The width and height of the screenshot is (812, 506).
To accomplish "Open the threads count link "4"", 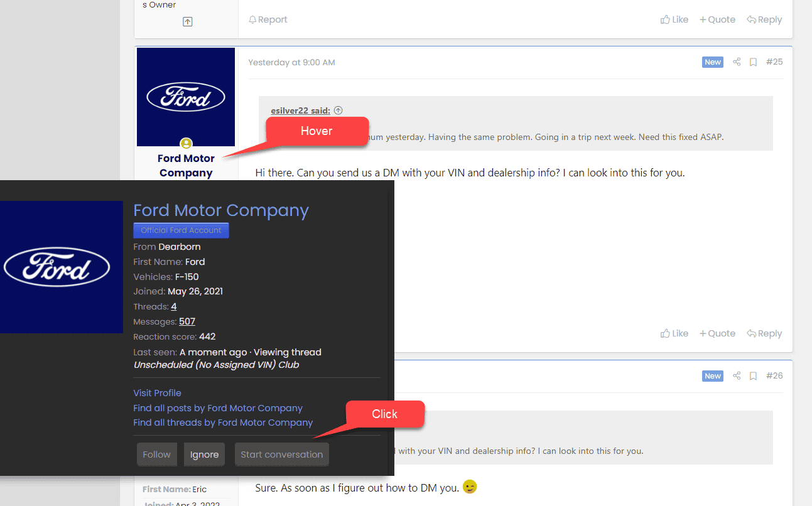I will pos(173,307).
